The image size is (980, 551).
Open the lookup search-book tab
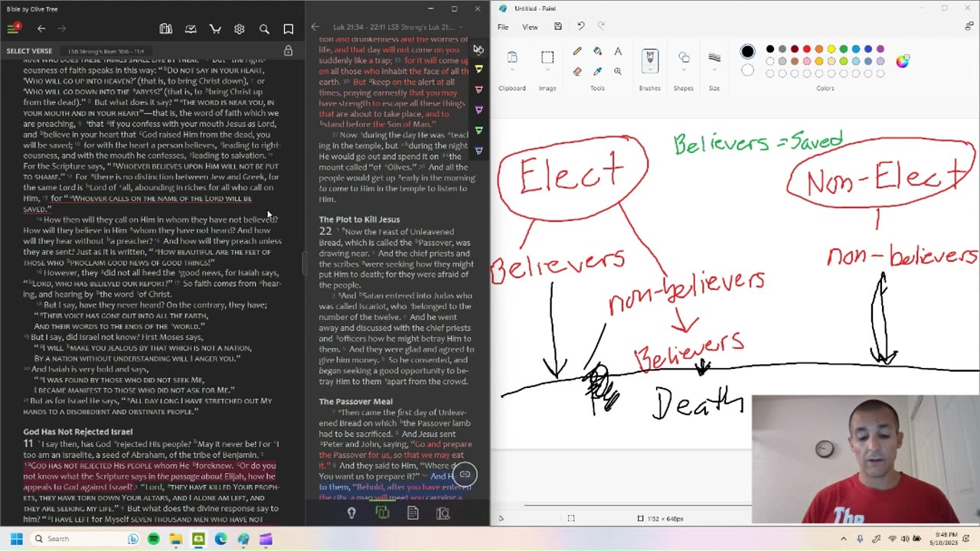click(443, 513)
